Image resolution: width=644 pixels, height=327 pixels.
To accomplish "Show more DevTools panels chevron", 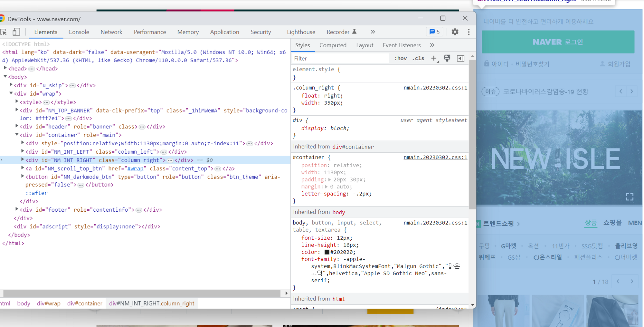I will [x=373, y=32].
